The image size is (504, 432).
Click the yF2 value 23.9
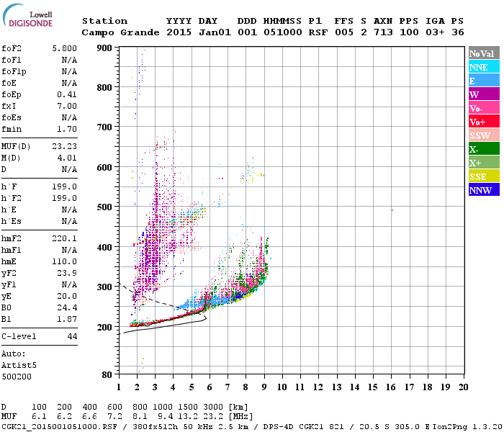click(67, 273)
